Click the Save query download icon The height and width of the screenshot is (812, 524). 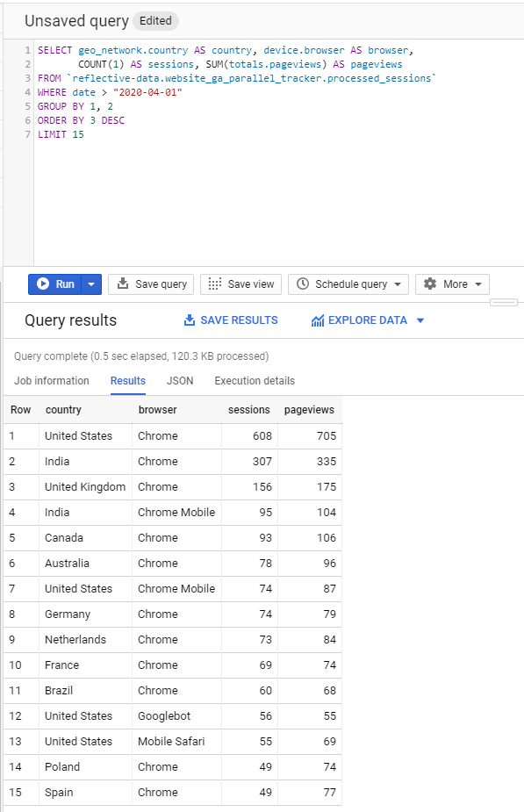tap(123, 284)
